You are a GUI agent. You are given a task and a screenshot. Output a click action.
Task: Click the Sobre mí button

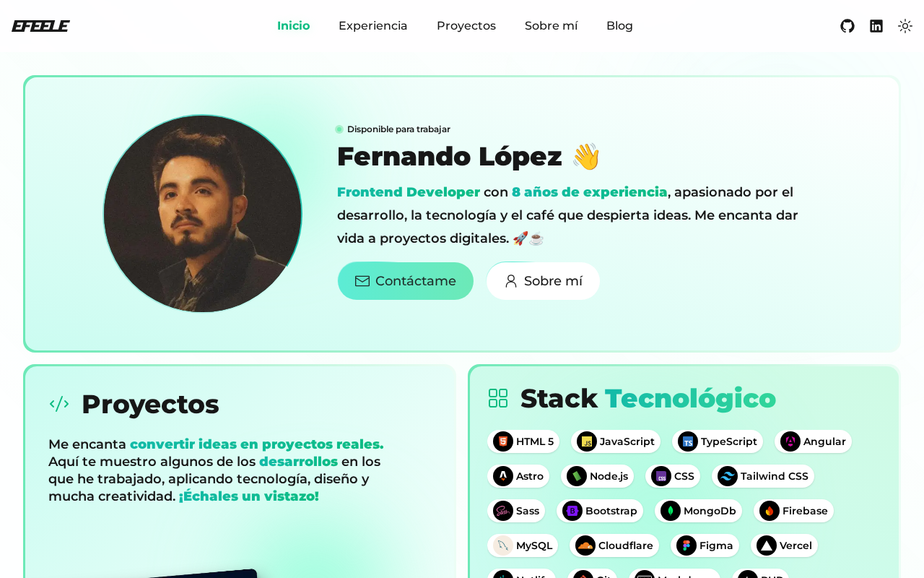(543, 281)
